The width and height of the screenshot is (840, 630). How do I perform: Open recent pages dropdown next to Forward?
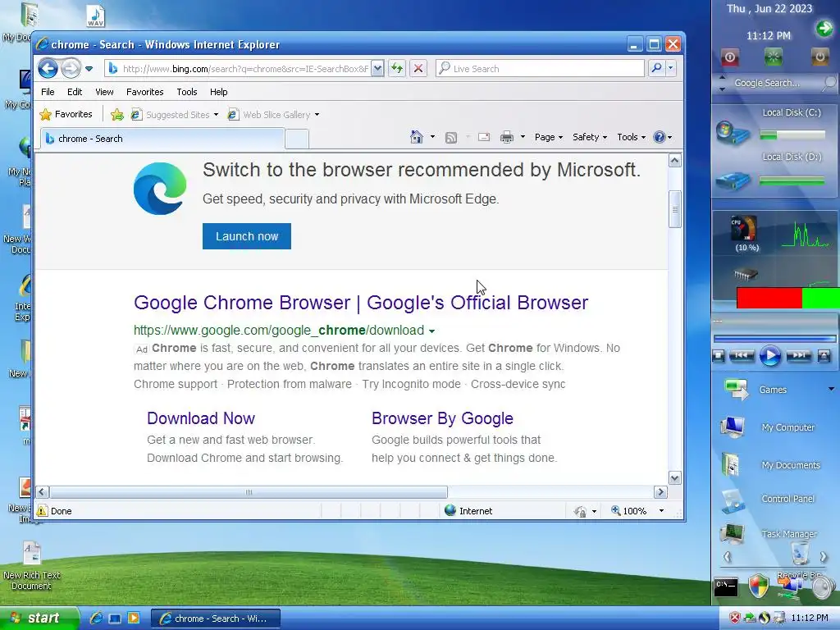89,69
